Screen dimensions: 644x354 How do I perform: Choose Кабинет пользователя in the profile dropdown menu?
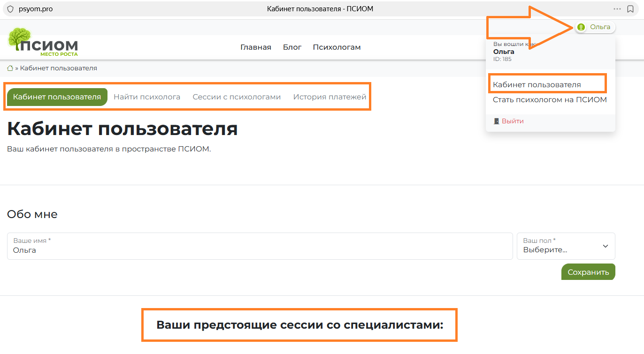pos(537,85)
